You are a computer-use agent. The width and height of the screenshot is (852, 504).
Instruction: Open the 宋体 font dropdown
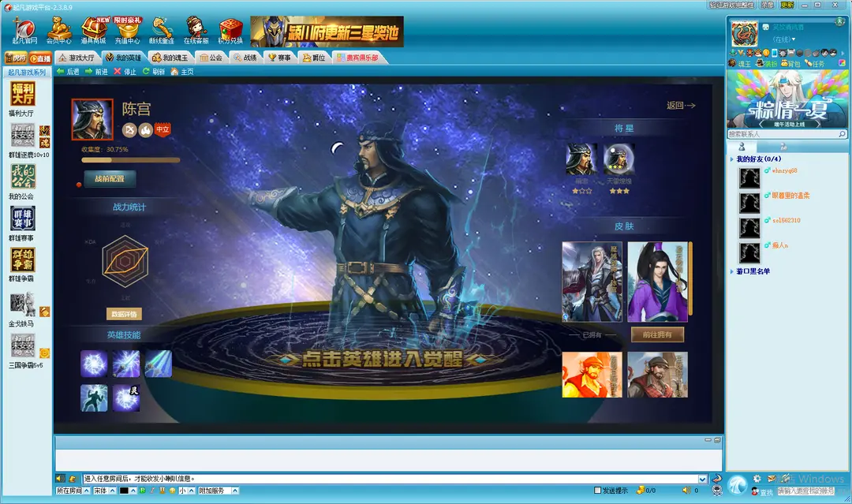pos(104,491)
